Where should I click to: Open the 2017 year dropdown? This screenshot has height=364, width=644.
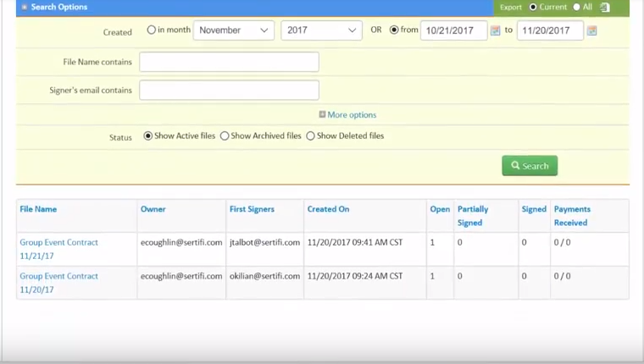[x=322, y=30]
